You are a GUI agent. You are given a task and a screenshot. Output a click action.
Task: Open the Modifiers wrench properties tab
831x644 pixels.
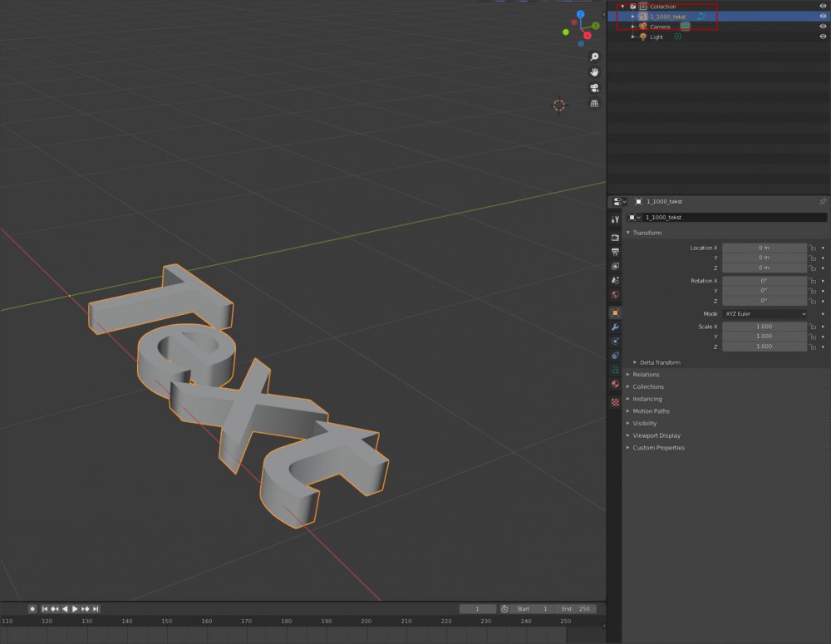tap(615, 327)
